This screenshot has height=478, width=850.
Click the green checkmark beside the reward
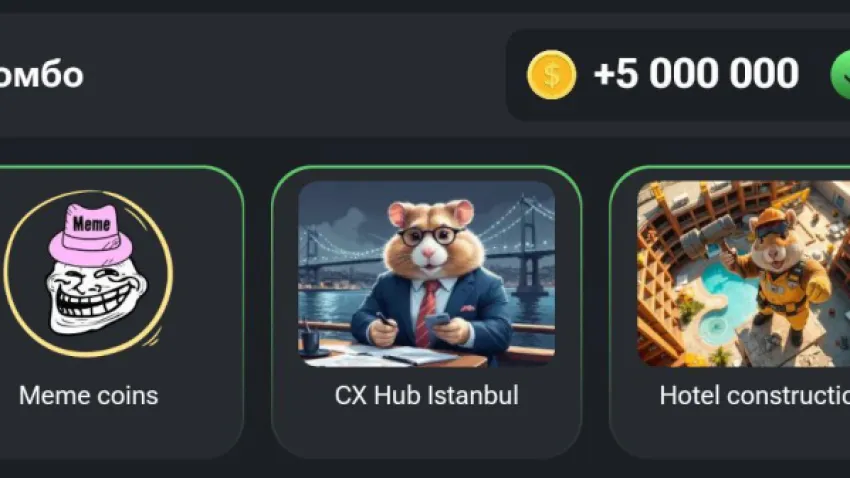click(840, 75)
